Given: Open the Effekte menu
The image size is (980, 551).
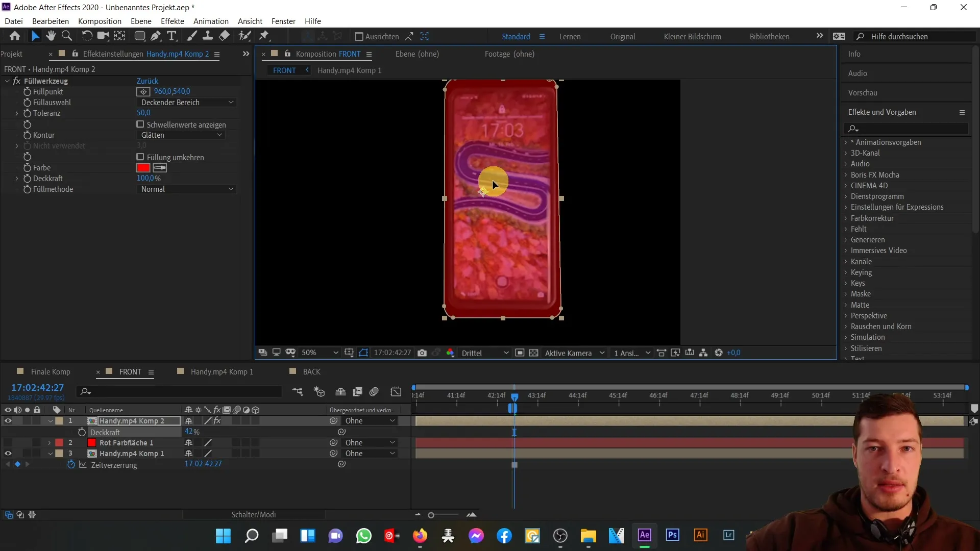Looking at the screenshot, I should point(173,21).
